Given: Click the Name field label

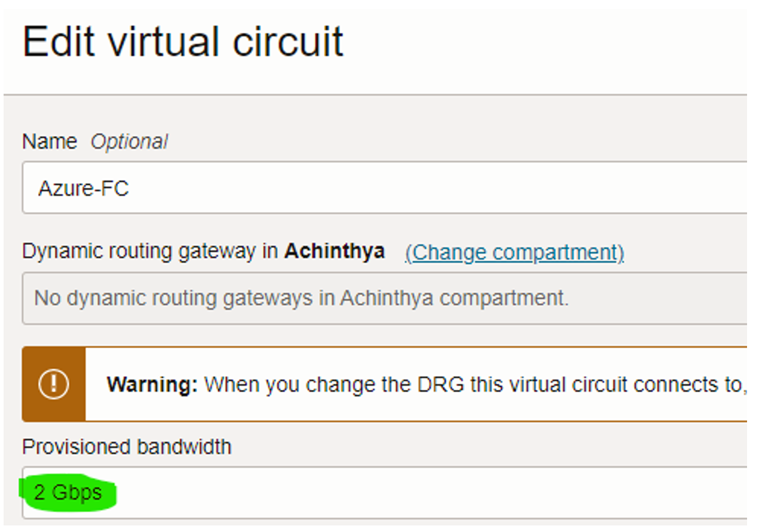Looking at the screenshot, I should click(49, 142).
